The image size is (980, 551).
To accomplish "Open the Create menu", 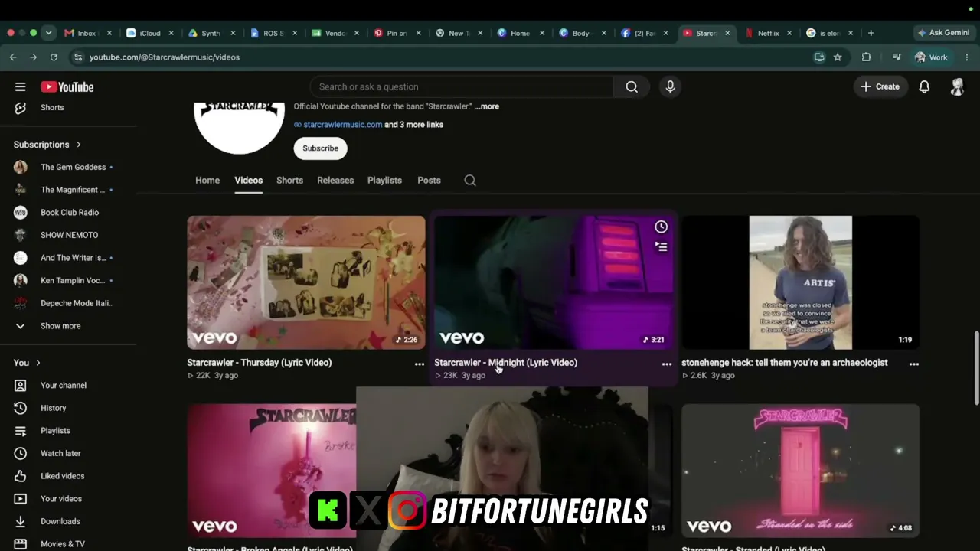I will (880, 86).
